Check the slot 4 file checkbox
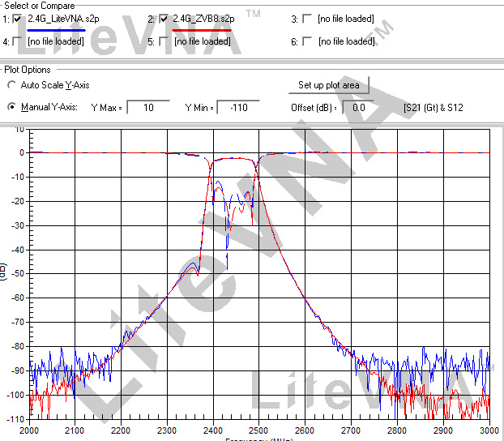The width and height of the screenshot is (504, 441). pos(17,41)
